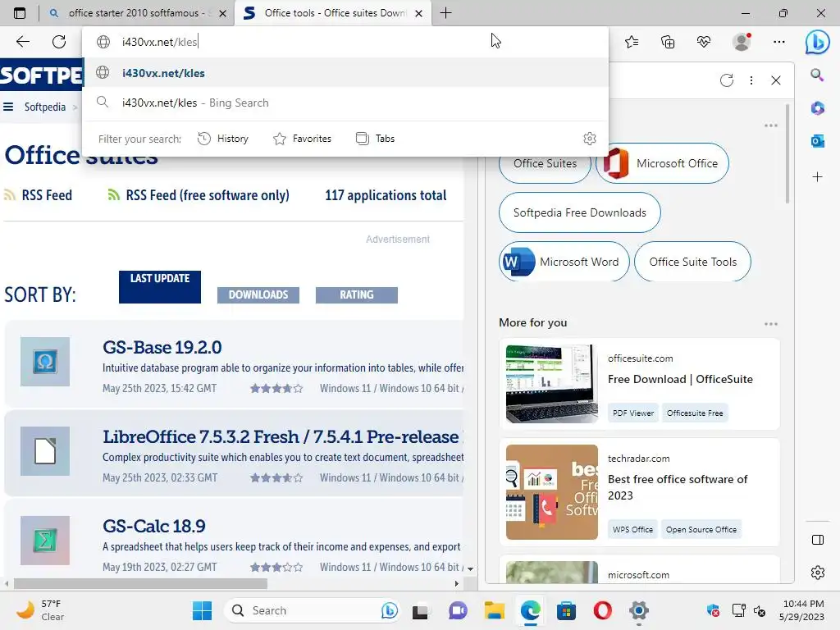Click the taskbar Search box
The image size is (840, 630).
click(313, 610)
